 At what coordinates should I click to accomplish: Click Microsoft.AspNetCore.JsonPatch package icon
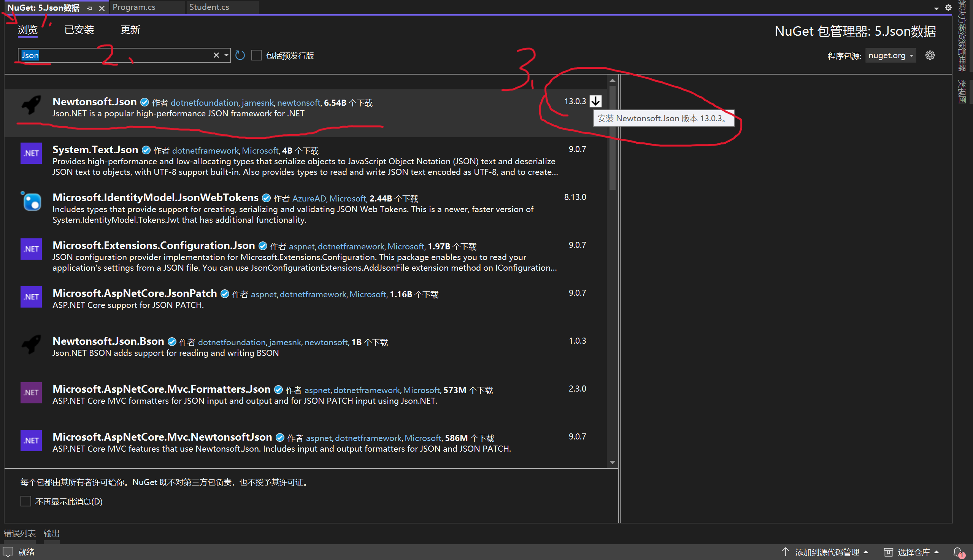tap(31, 297)
